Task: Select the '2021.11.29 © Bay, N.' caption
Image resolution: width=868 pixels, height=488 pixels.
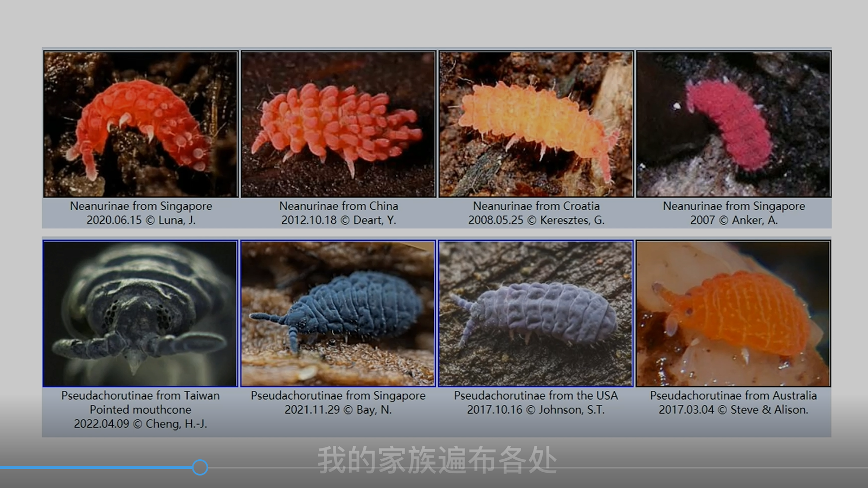Action: (x=338, y=410)
